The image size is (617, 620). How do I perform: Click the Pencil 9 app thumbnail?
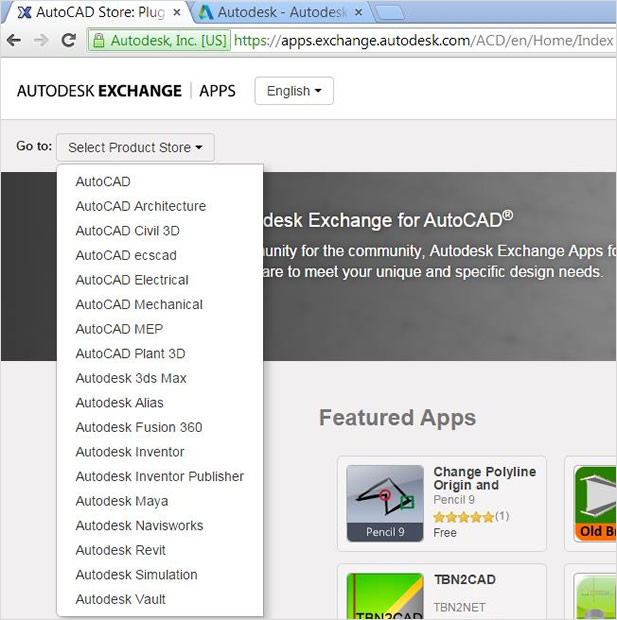point(385,502)
